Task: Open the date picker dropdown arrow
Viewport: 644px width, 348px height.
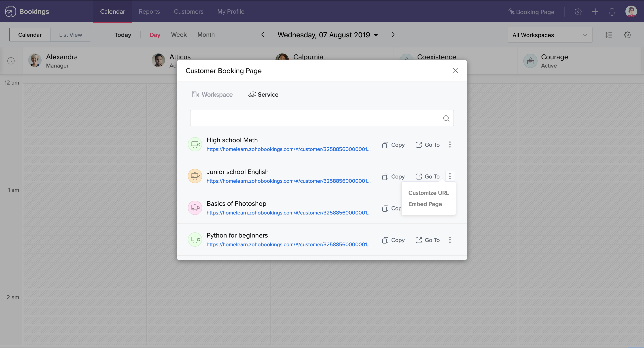Action: pyautogui.click(x=376, y=35)
